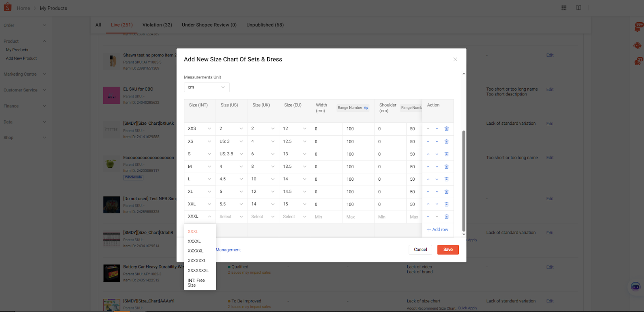Move the XL row down
644x312 pixels.
(x=437, y=192)
